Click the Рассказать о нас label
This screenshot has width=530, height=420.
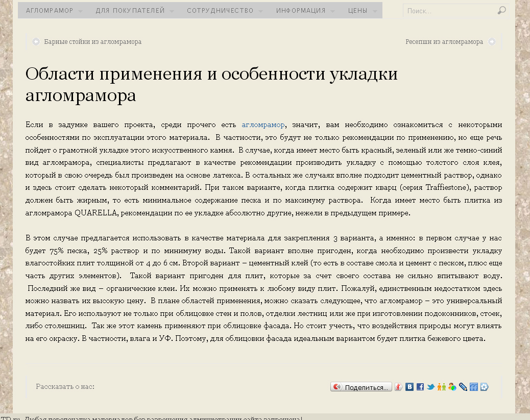pyautogui.click(x=65, y=386)
